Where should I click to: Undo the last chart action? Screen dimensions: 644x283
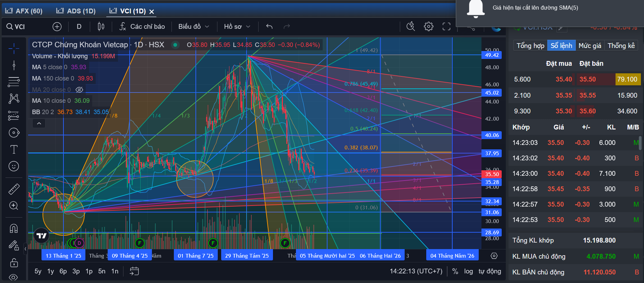(x=270, y=26)
